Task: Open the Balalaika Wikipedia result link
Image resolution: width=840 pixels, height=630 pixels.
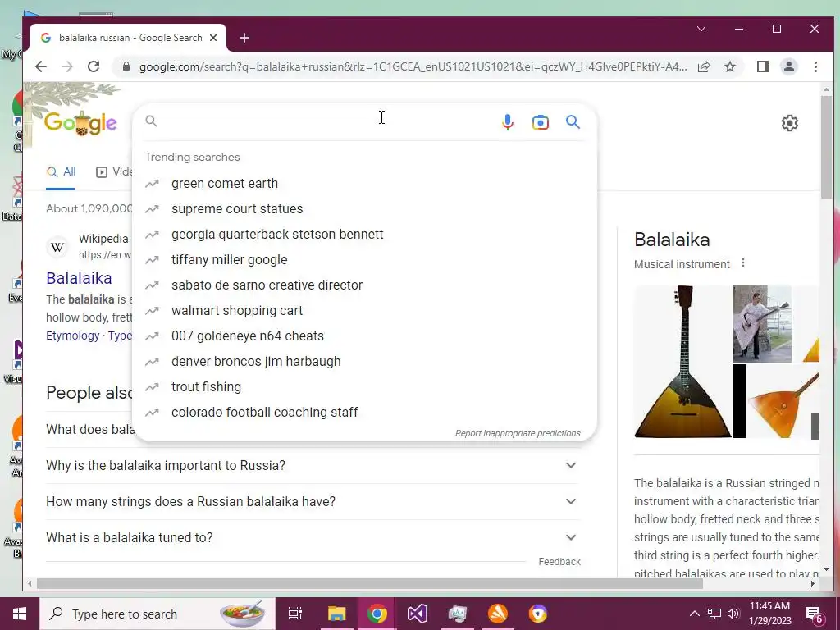Action: (x=79, y=278)
